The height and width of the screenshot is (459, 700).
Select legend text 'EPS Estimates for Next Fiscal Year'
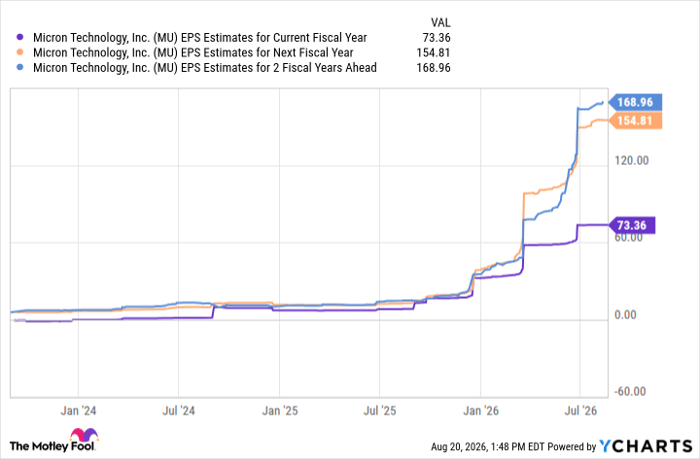click(267, 53)
